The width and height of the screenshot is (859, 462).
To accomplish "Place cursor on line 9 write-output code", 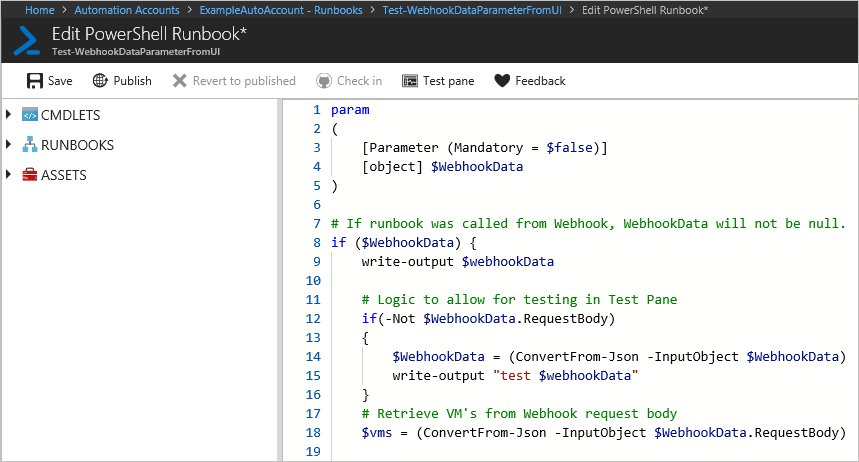I will coord(410,262).
